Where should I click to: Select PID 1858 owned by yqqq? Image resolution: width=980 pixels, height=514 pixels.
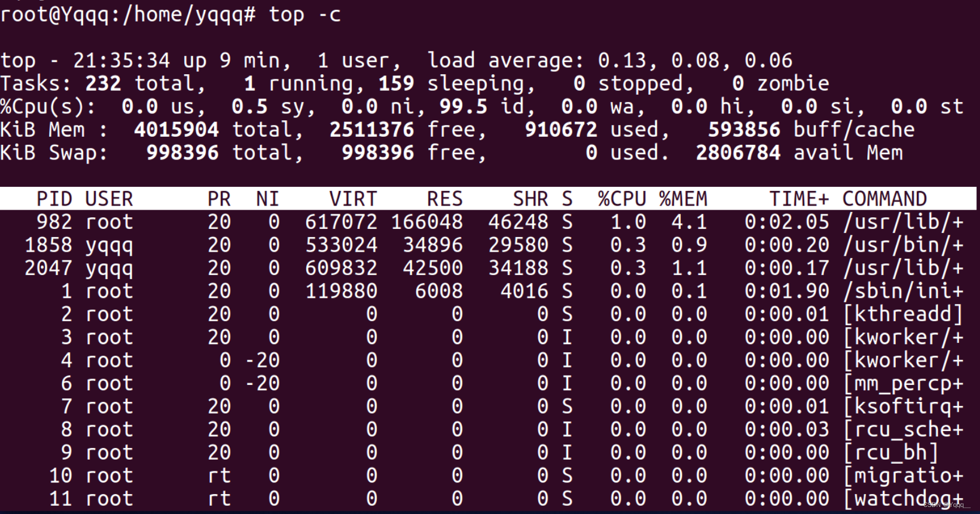(x=49, y=245)
